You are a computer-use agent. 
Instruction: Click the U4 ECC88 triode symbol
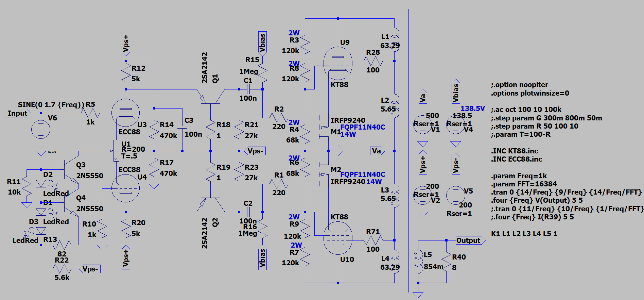(126, 188)
